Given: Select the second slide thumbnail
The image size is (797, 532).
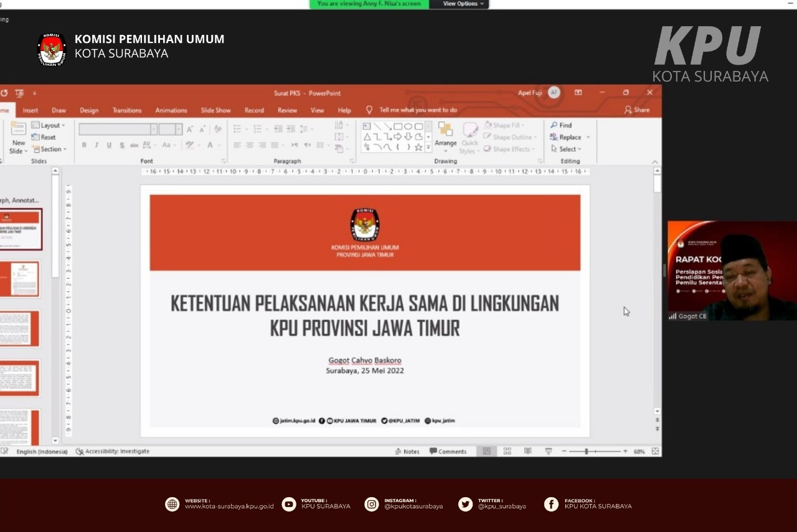Looking at the screenshot, I should [21, 279].
